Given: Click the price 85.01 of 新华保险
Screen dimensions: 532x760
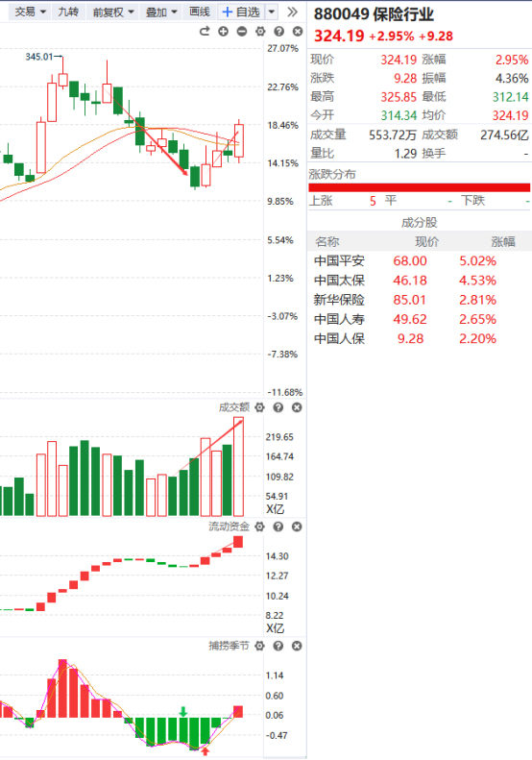Looking at the screenshot, I should [x=410, y=300].
